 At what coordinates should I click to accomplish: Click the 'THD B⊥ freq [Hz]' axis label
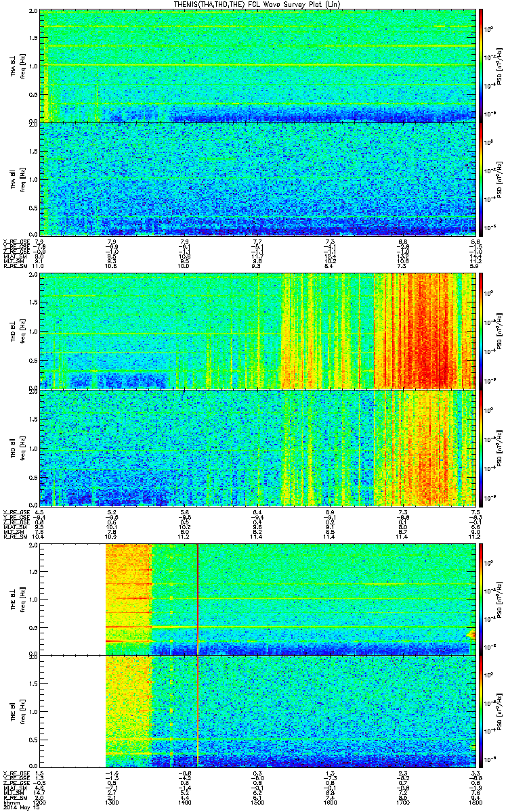[17, 331]
